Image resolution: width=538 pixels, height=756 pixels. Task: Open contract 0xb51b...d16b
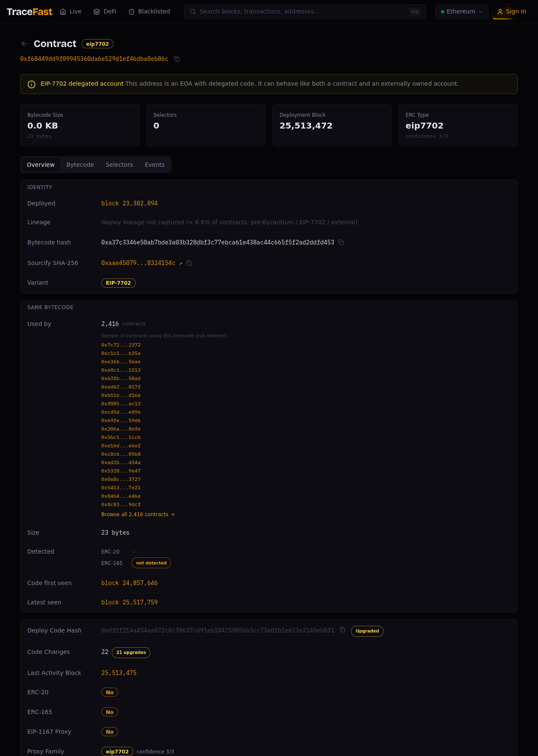(121, 395)
